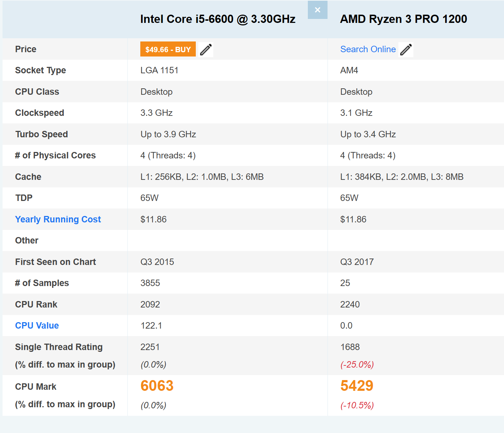Click the 5429 CPU Mark score
This screenshot has height=433, width=504.
click(357, 386)
